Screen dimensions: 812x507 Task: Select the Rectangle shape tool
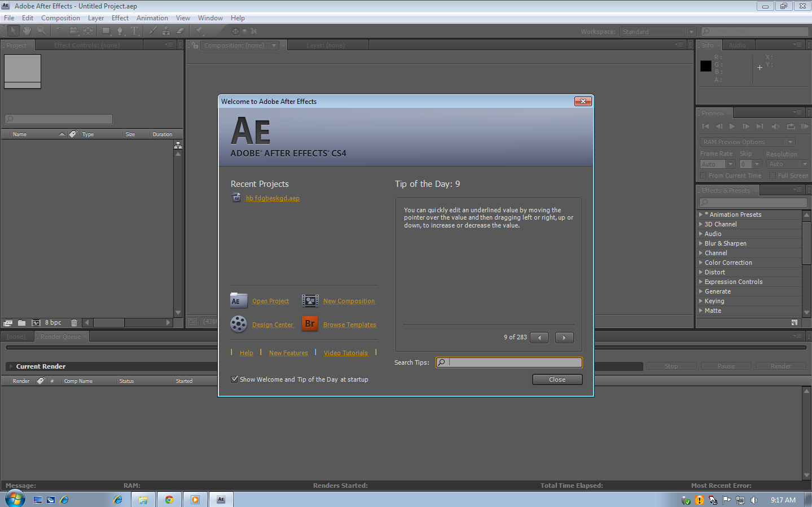[106, 31]
